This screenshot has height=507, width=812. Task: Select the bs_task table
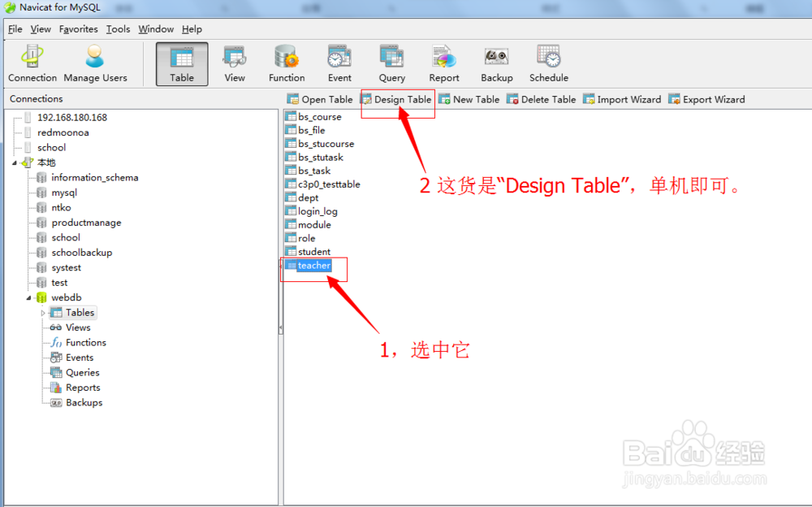click(x=313, y=171)
